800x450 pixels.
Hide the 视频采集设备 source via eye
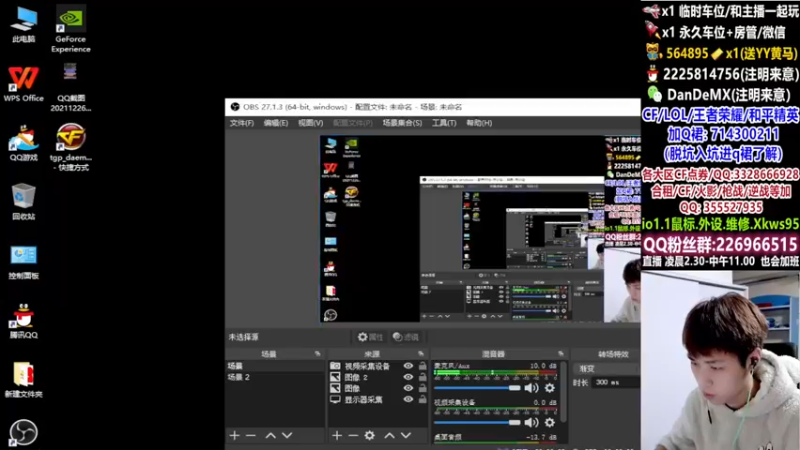[x=408, y=366]
